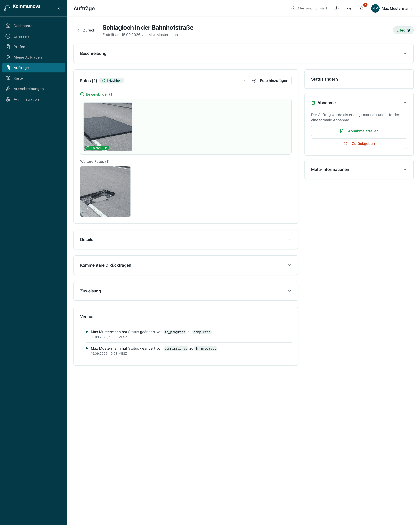Click the Erledigt status badge

point(403,30)
